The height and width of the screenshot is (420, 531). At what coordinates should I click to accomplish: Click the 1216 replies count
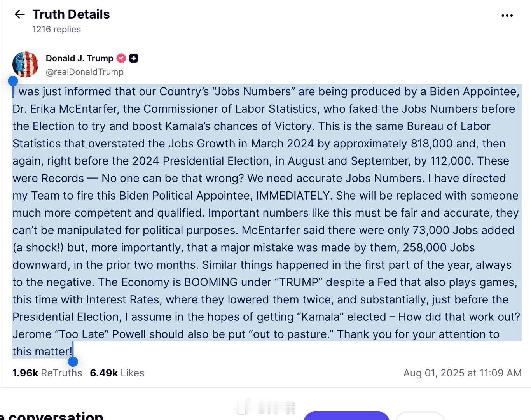point(56,29)
